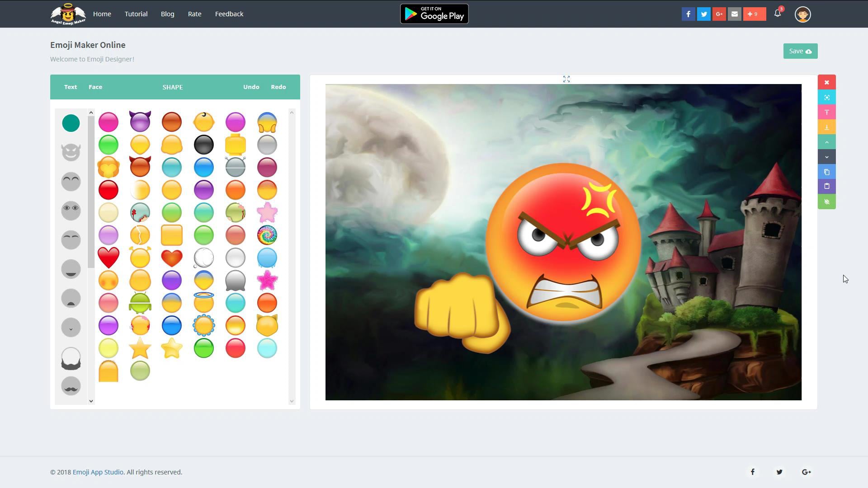Click the duplicate icon on right sidebar
The image size is (868, 488).
827,172
